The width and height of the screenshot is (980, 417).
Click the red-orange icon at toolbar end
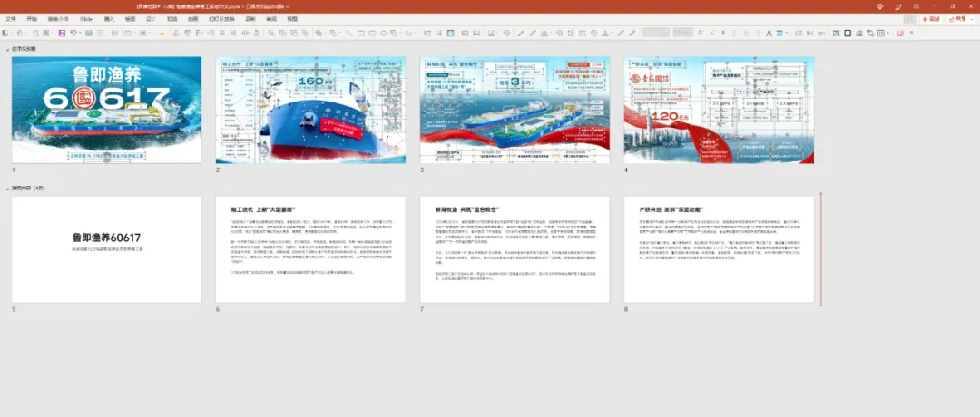[900, 33]
